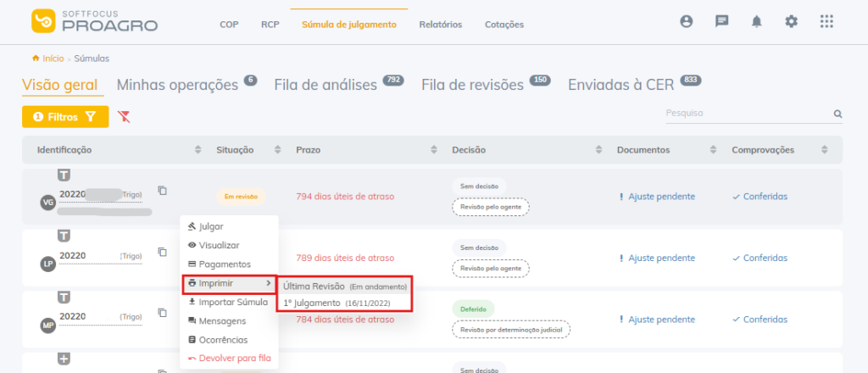Click the Pesquisa search field
This screenshot has width=868, height=373.
tap(746, 114)
